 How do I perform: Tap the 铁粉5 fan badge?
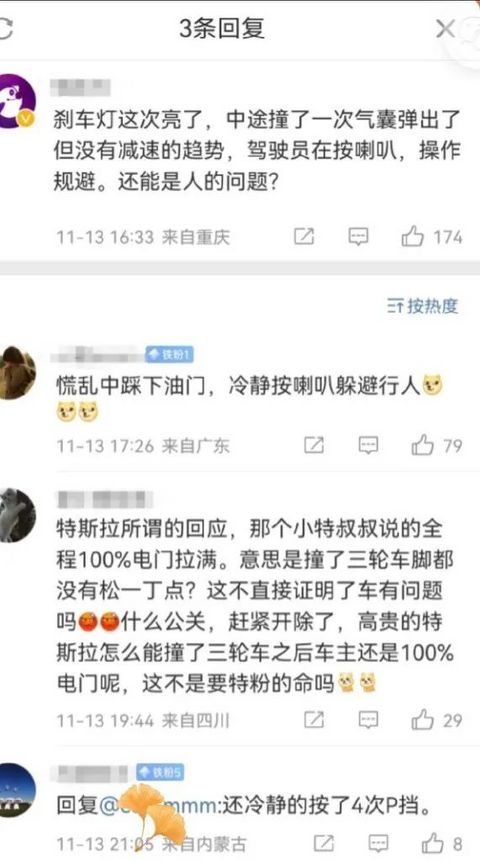(x=160, y=772)
